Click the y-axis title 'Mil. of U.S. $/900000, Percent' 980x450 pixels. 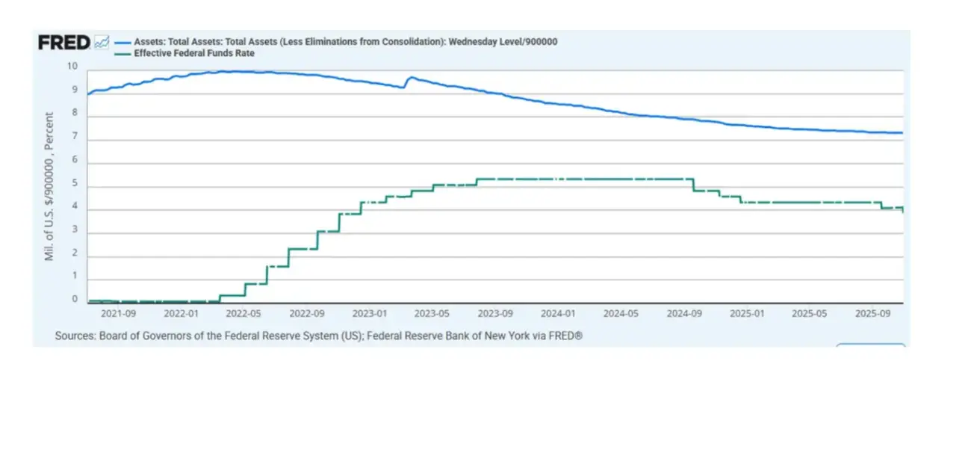49,187
